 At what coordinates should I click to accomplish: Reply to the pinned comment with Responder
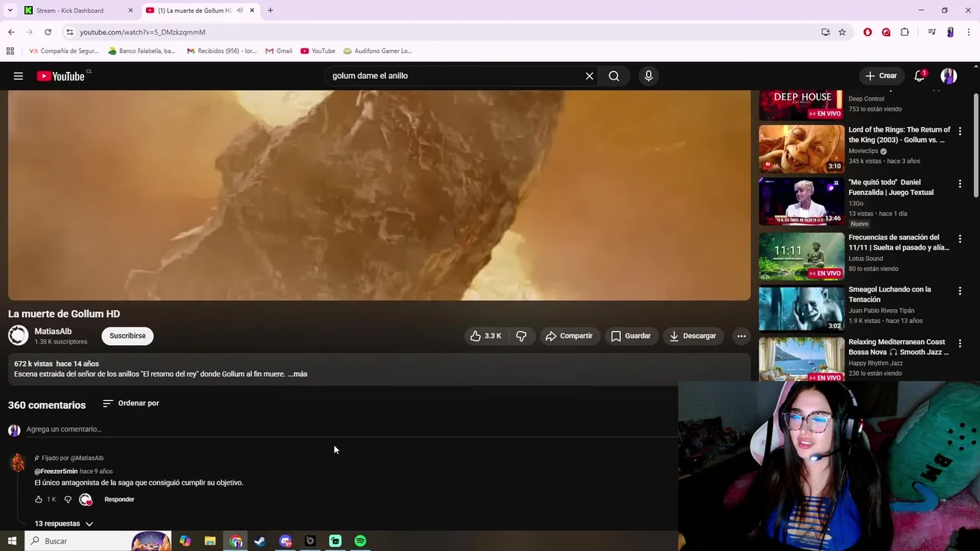(x=119, y=500)
